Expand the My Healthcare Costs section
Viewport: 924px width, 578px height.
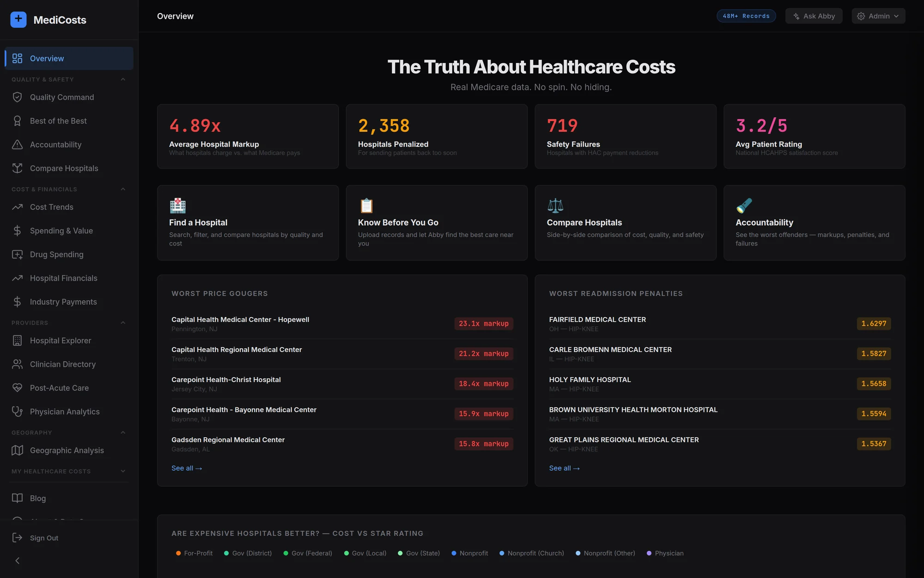tap(123, 471)
